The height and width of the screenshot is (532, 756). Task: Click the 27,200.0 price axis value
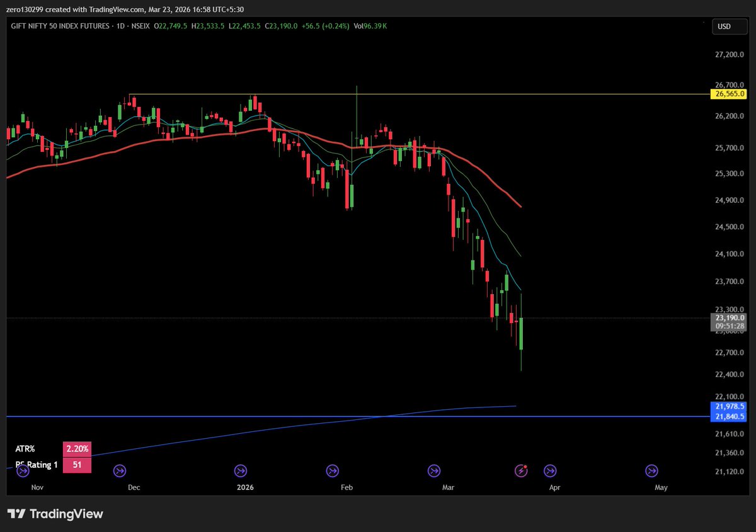click(x=730, y=55)
